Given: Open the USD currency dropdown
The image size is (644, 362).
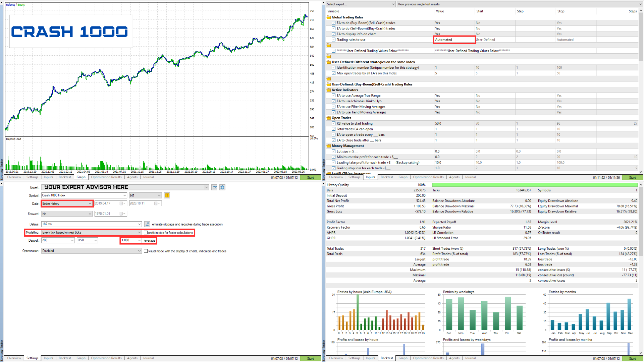Looking at the screenshot, I should pyautogui.click(x=87, y=240).
